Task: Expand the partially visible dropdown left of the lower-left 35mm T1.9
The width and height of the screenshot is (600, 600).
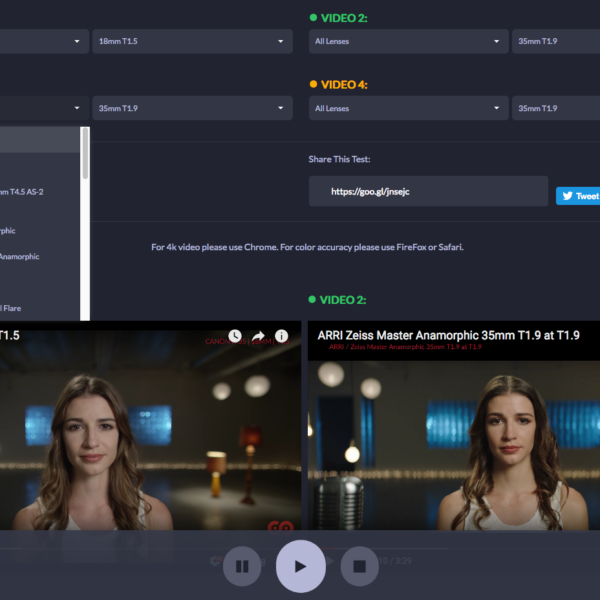Action: 44,108
